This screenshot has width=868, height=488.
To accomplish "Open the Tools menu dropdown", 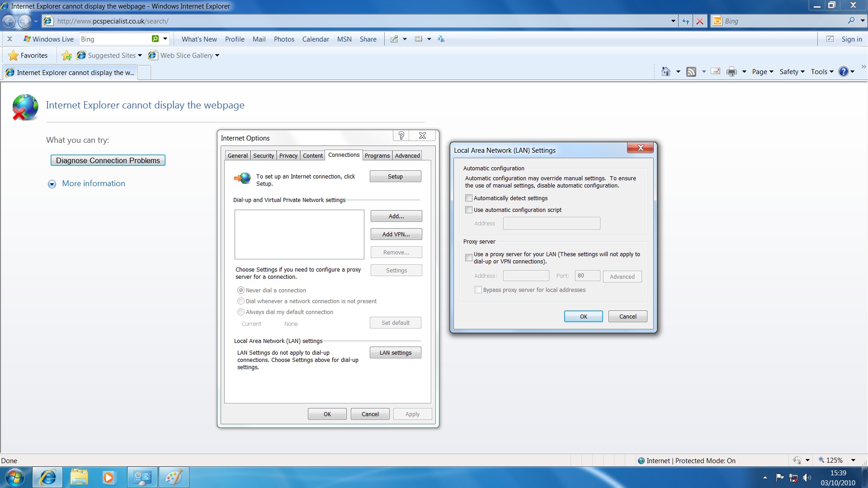I will [822, 71].
